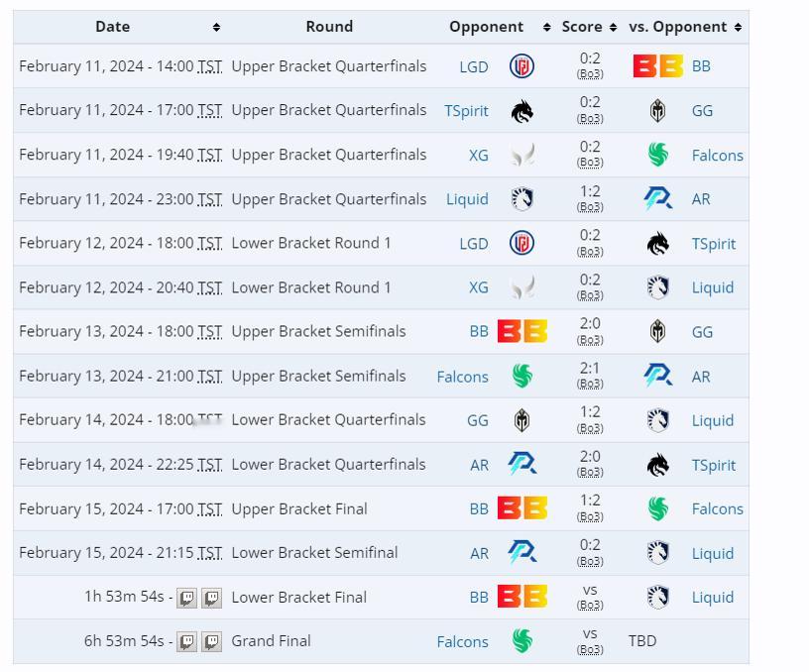Open TSpirit link in February 12 18:00 row
Viewport: 809px width, 672px height.
(x=714, y=244)
